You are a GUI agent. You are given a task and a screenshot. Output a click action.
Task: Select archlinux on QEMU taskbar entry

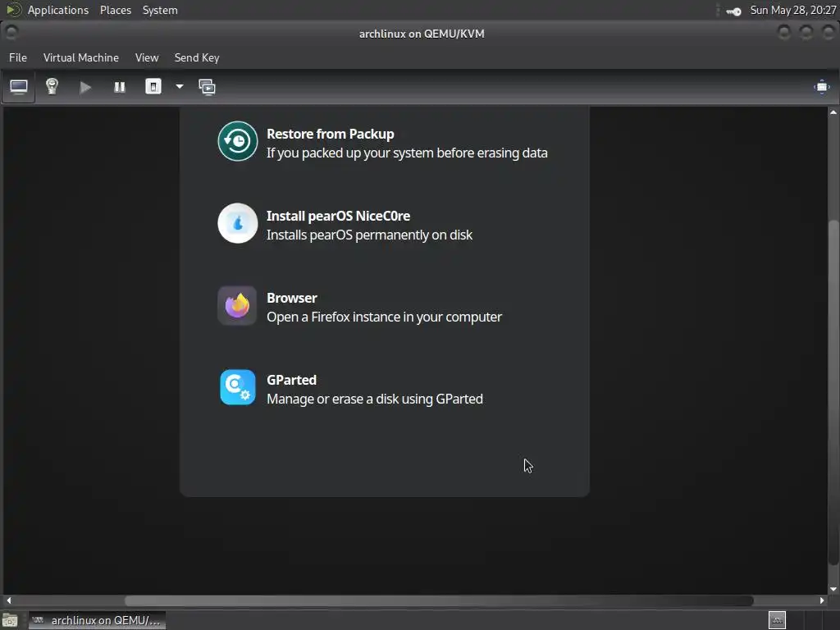click(x=97, y=620)
